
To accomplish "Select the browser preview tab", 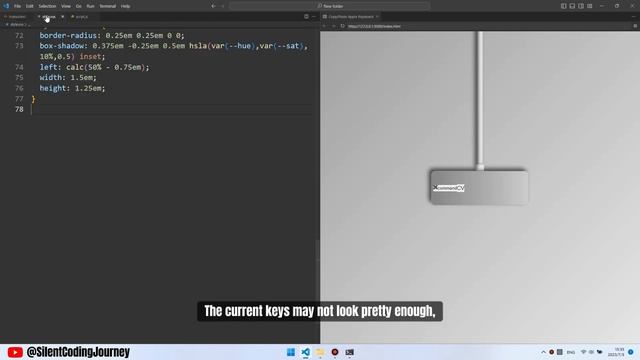I will tap(351, 17).
